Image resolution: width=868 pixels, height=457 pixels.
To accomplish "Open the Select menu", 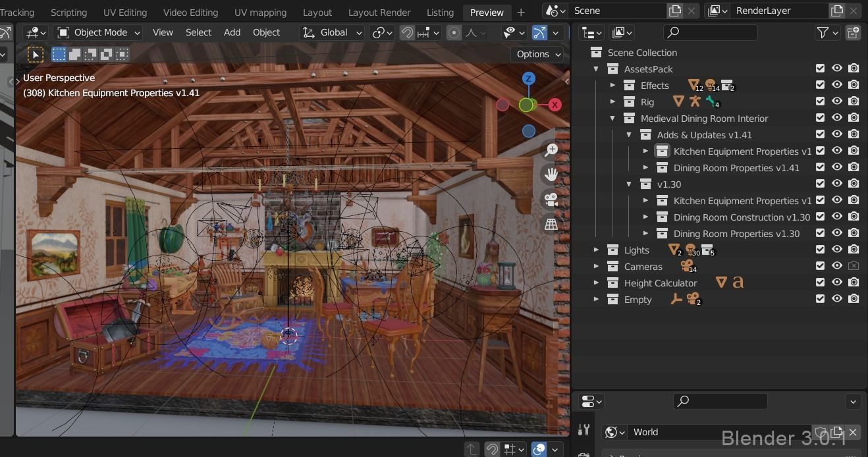I will click(x=198, y=32).
